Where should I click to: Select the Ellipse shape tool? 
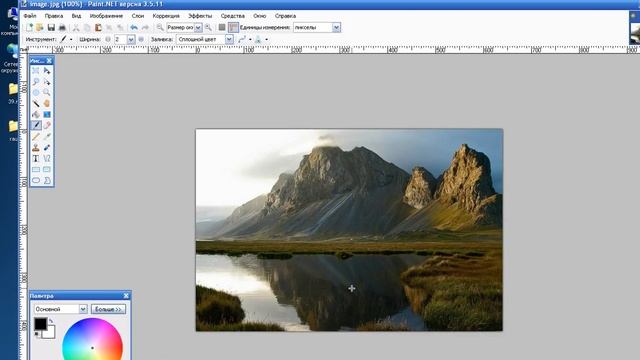(36, 180)
